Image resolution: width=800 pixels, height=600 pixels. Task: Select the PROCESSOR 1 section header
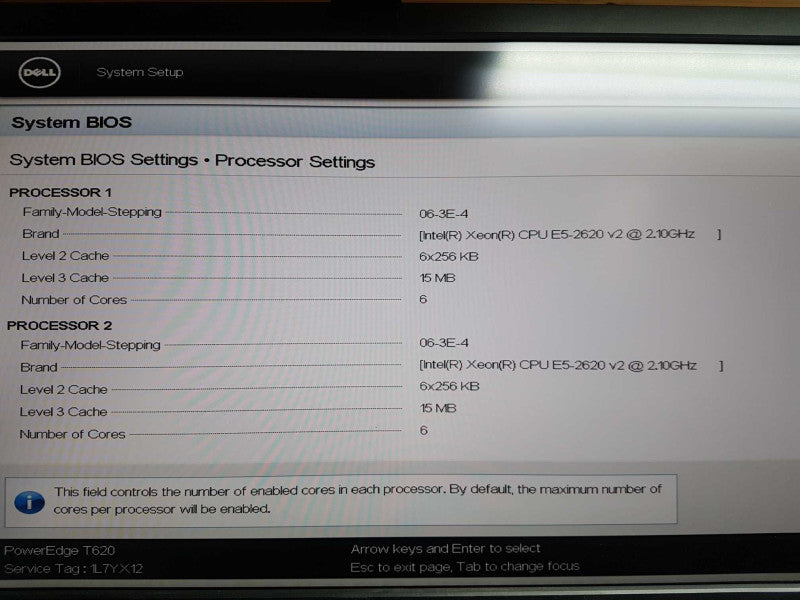tap(60, 192)
